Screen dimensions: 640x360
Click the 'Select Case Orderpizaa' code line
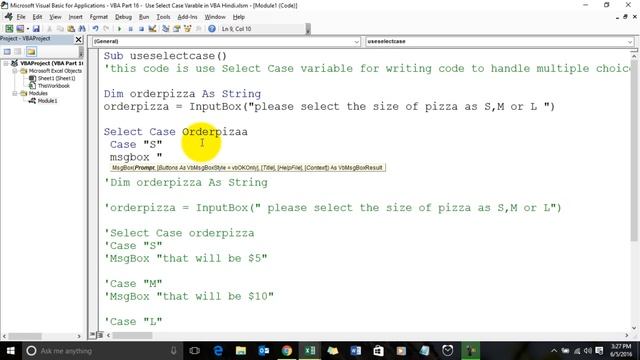(176, 132)
